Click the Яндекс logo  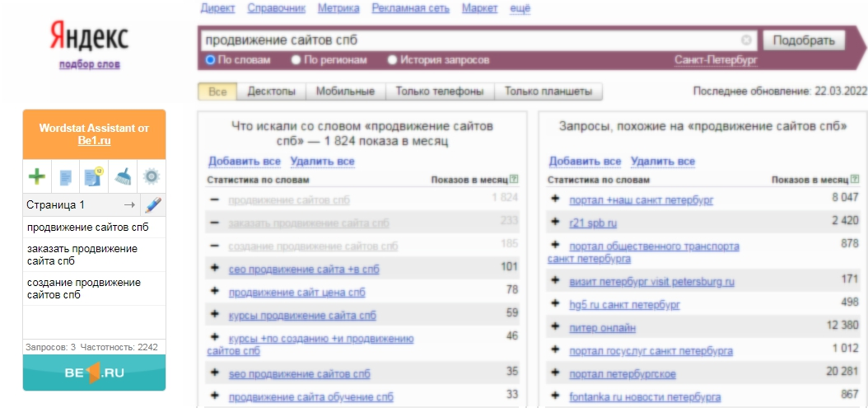(89, 36)
